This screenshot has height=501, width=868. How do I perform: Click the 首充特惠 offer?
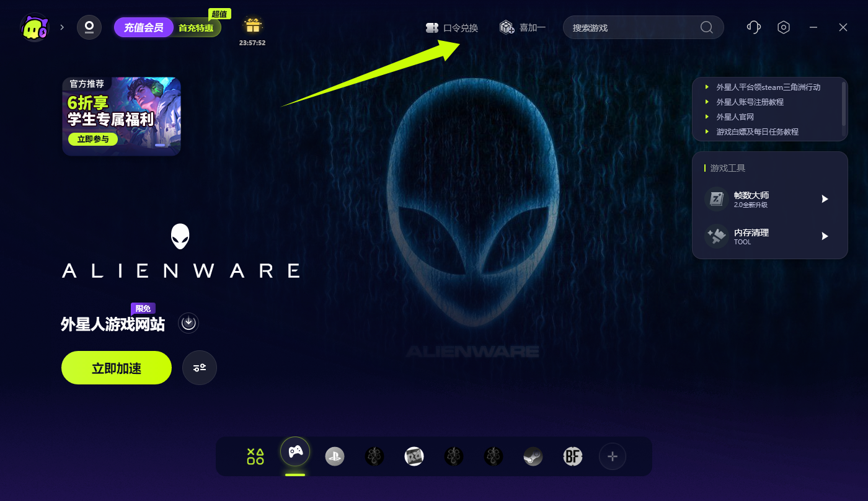[x=196, y=28]
